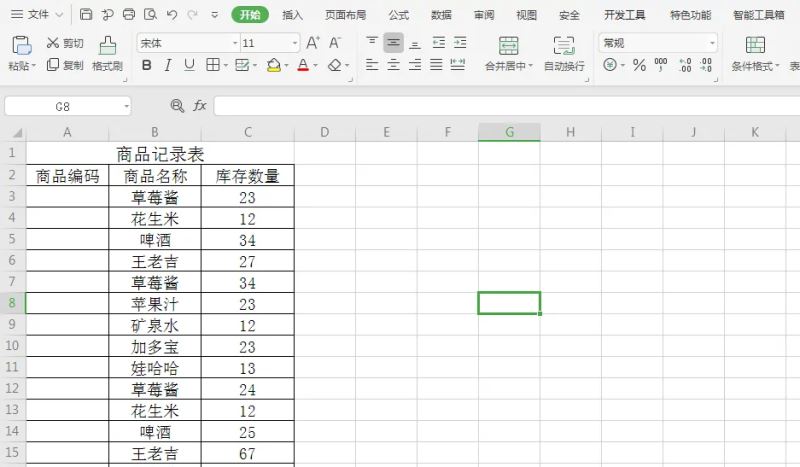Click the Justify alignment icon
Image resolution: width=800 pixels, height=467 pixels.
436,65
